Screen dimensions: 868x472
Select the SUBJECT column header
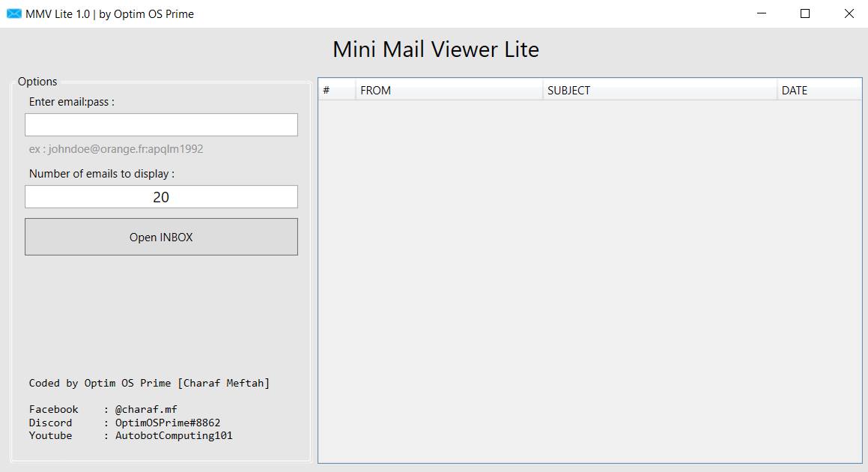click(659, 91)
